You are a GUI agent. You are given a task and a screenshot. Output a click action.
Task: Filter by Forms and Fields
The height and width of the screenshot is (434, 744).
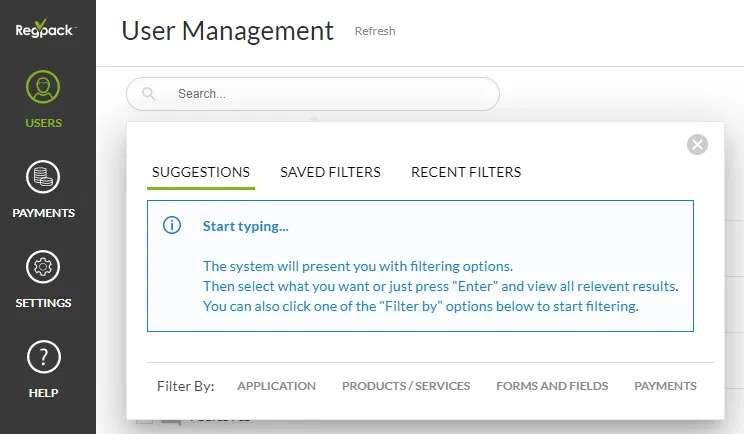click(x=552, y=386)
